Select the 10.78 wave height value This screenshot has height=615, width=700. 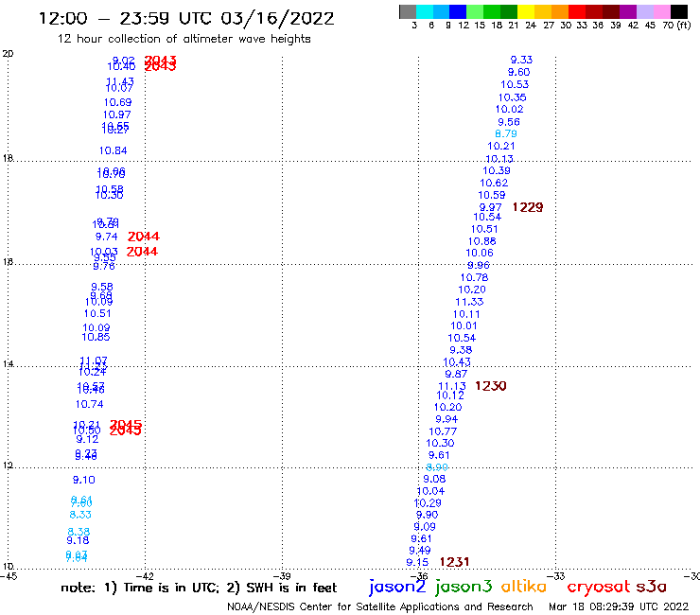(475, 277)
